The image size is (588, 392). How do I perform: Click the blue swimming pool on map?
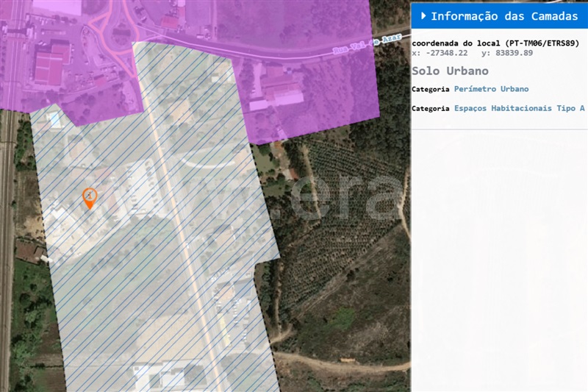pos(54,119)
